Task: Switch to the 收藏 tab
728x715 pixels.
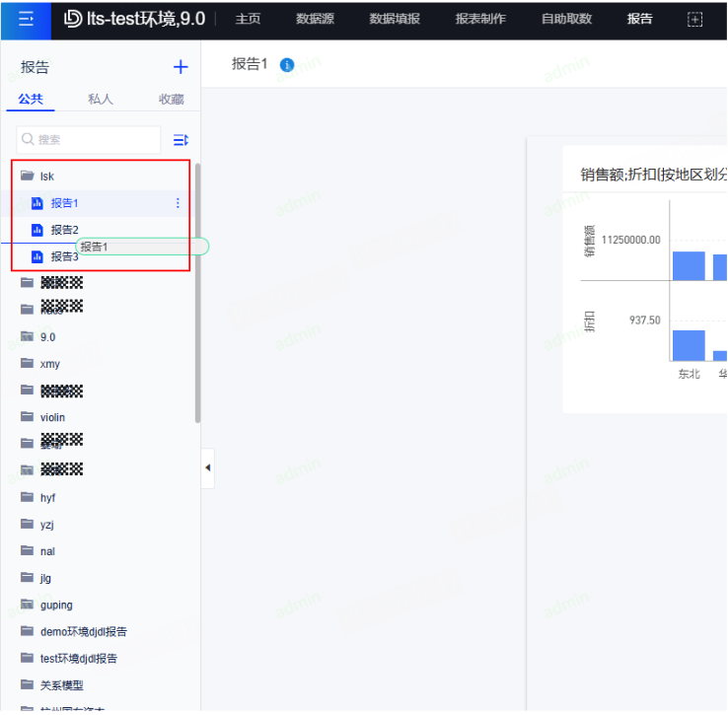Action: [x=172, y=99]
